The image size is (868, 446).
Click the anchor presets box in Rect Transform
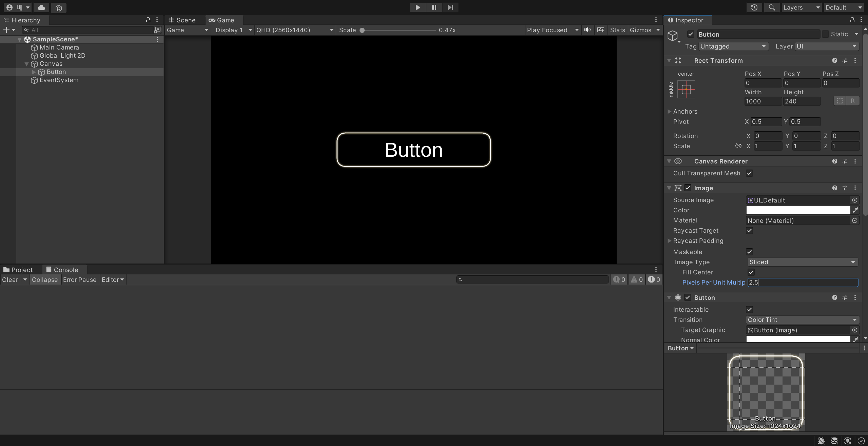686,90
